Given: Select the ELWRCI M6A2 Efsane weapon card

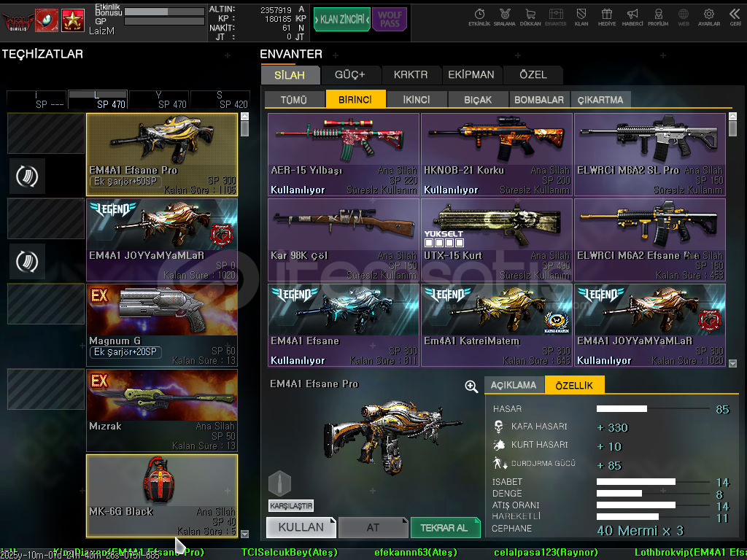Looking at the screenshot, I should [x=650, y=239].
